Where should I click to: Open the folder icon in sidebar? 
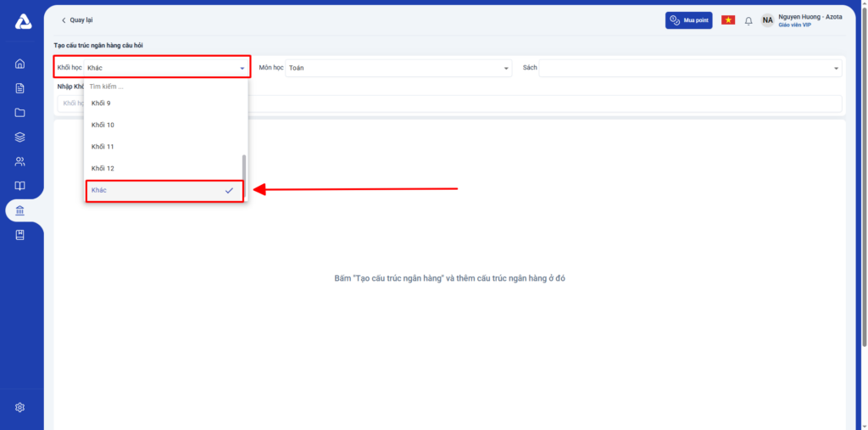[x=20, y=113]
